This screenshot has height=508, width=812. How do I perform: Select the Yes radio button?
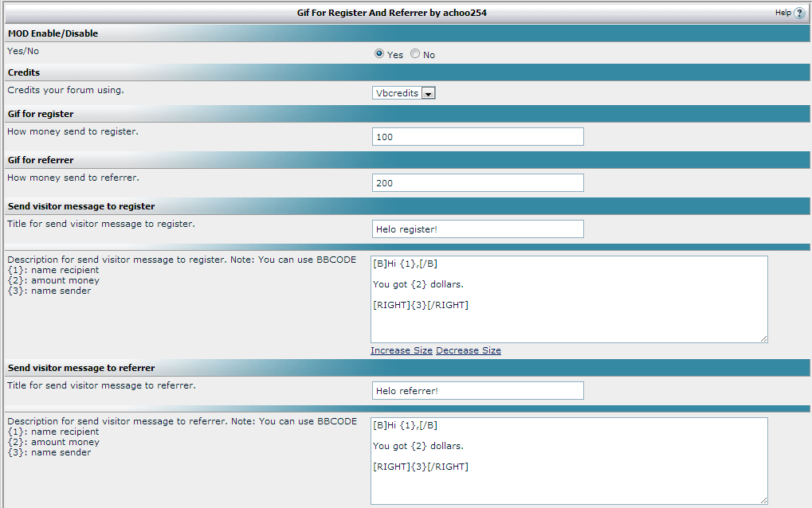379,54
